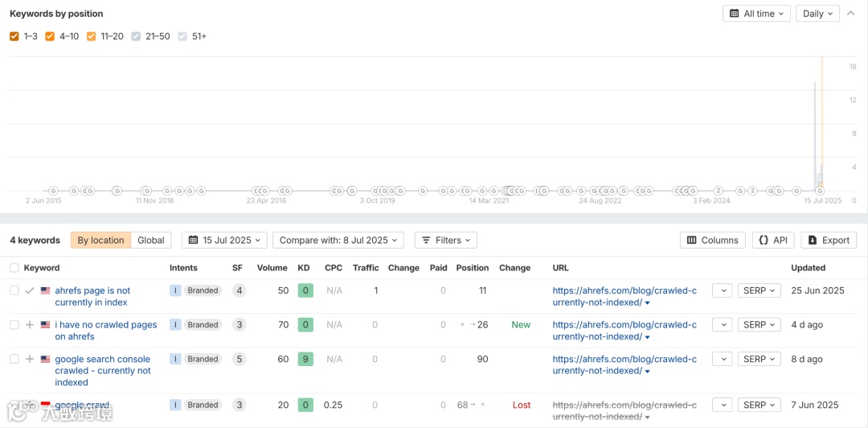Open keyword 'google search console crawled - currently not indexed'
The width and height of the screenshot is (868, 428).
(103, 371)
